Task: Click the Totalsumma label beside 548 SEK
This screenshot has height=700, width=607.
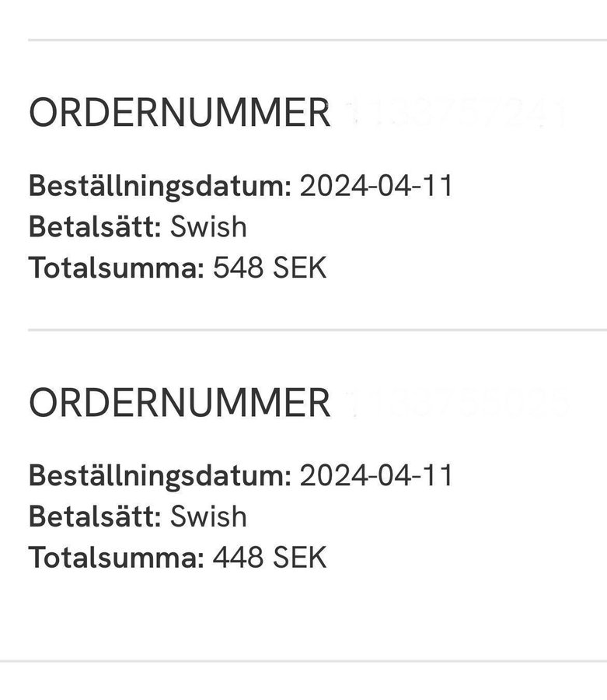Action: 116,268
